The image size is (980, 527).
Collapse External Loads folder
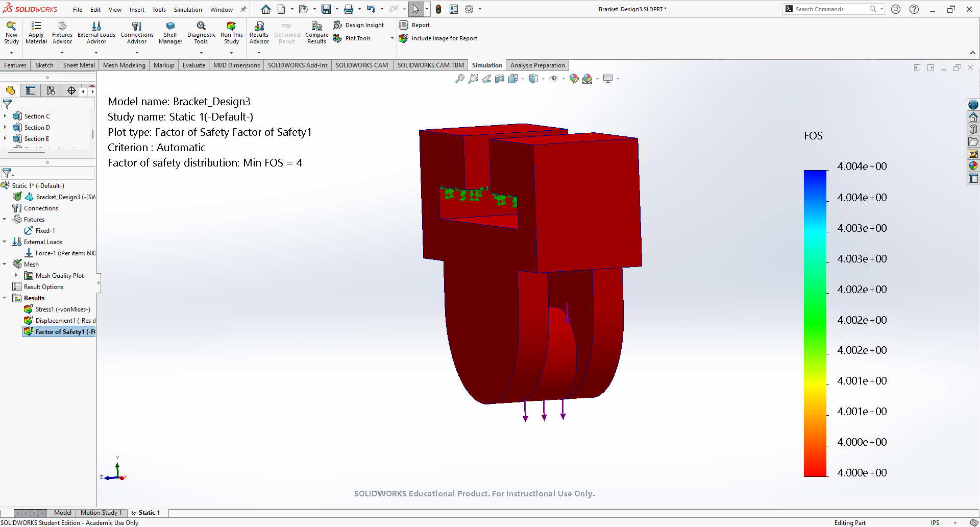coord(5,242)
